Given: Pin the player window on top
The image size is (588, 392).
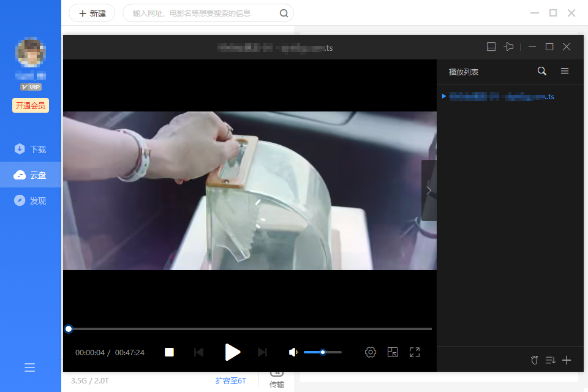Looking at the screenshot, I should coord(508,47).
